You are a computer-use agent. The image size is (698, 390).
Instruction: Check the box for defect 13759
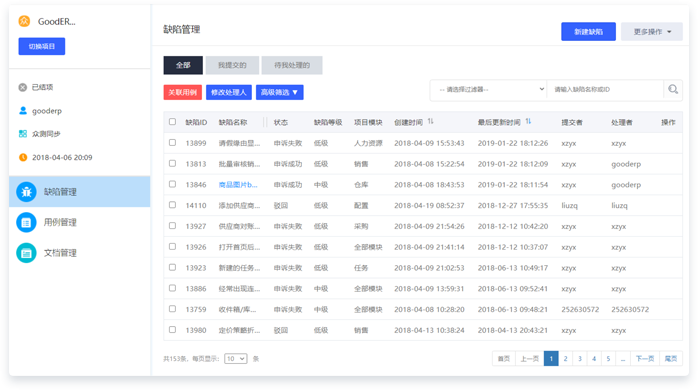[172, 309]
